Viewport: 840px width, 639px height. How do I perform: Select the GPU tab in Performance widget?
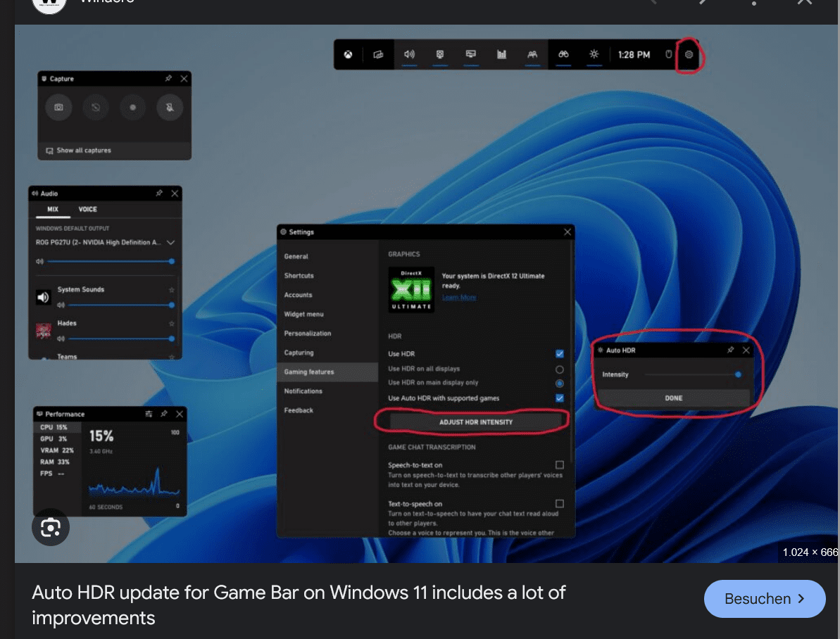(57, 438)
